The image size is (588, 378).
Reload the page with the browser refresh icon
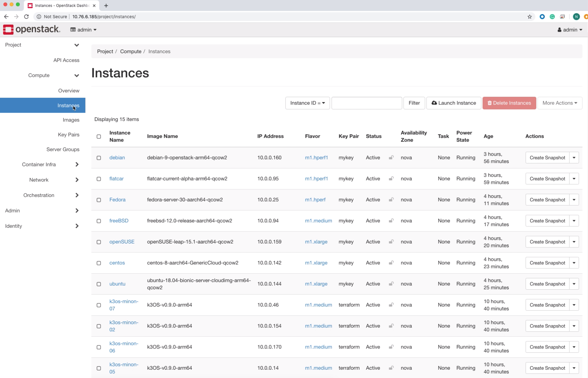click(26, 17)
